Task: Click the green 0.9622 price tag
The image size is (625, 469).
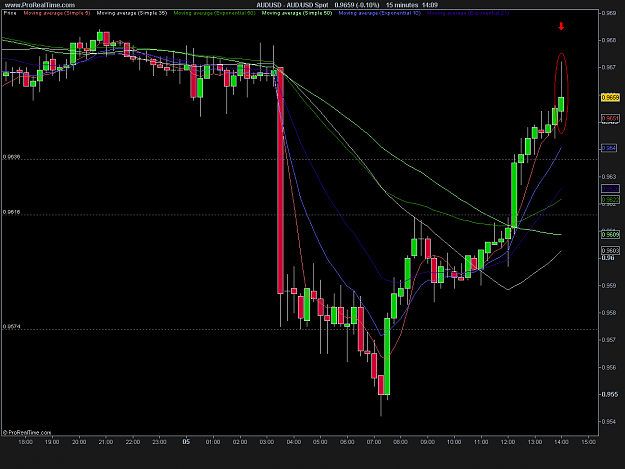Action: pos(610,199)
